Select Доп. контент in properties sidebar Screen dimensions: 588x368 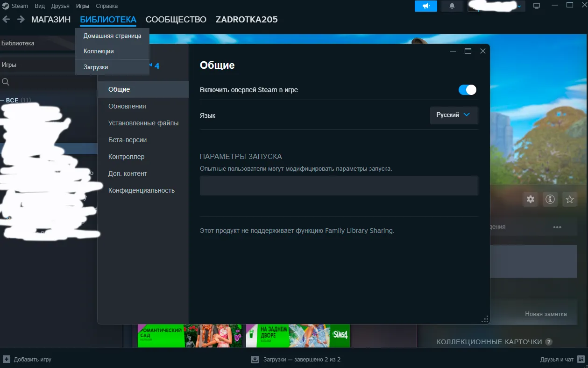coord(143,173)
